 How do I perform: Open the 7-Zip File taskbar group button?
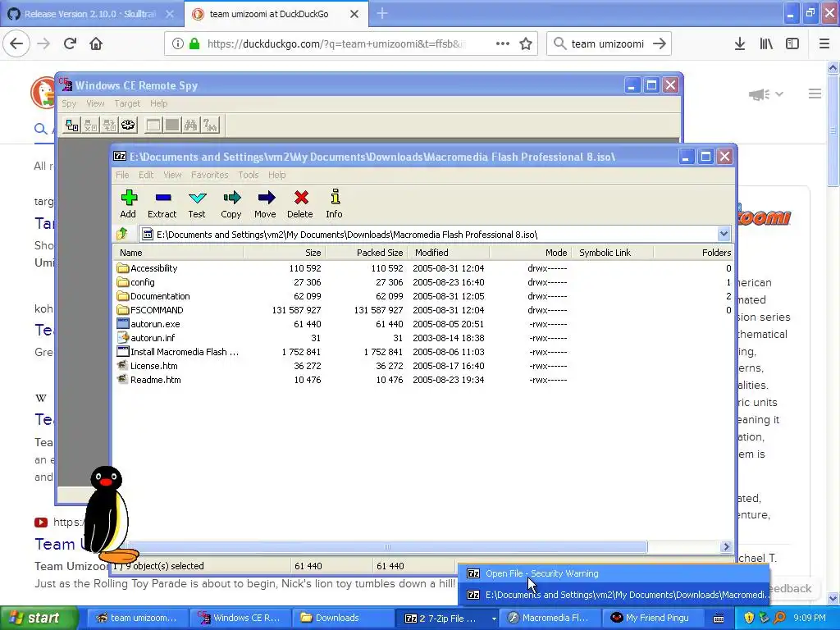(445, 618)
